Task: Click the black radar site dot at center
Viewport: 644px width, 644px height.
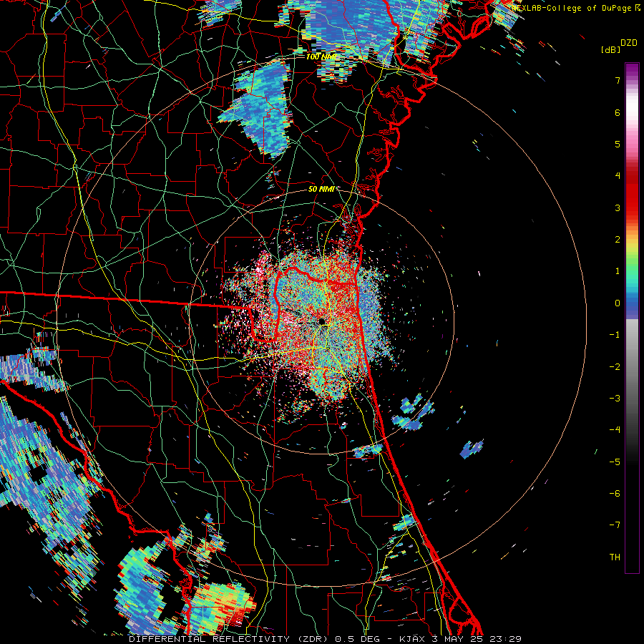Action: (321, 321)
